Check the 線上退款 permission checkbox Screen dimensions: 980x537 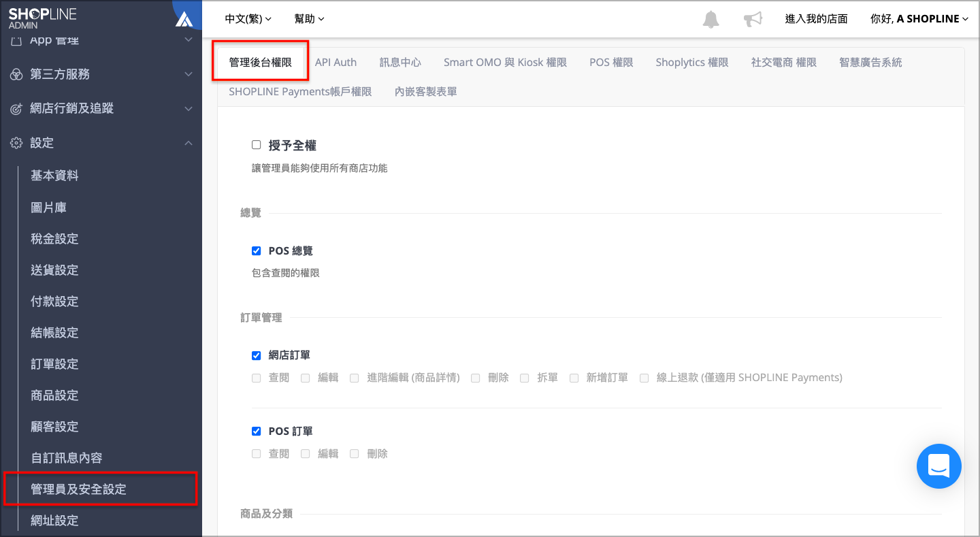[x=644, y=378]
